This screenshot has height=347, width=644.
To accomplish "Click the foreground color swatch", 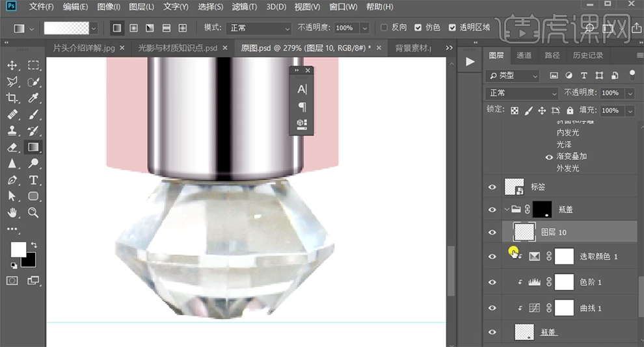I will click(18, 249).
